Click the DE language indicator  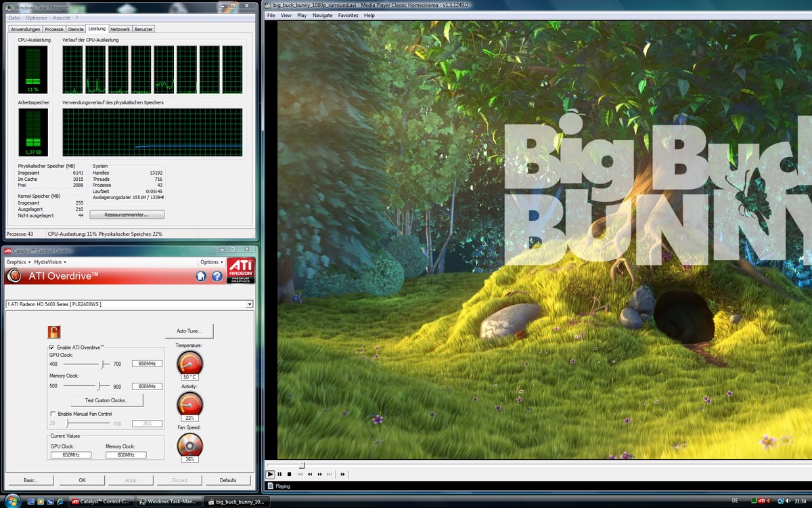pyautogui.click(x=735, y=501)
